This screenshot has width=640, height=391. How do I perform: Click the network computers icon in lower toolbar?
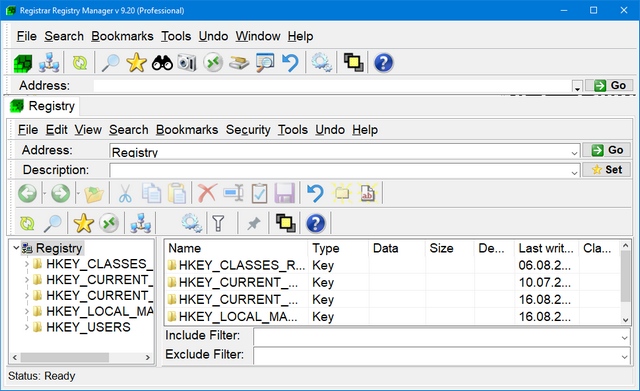pos(140,223)
